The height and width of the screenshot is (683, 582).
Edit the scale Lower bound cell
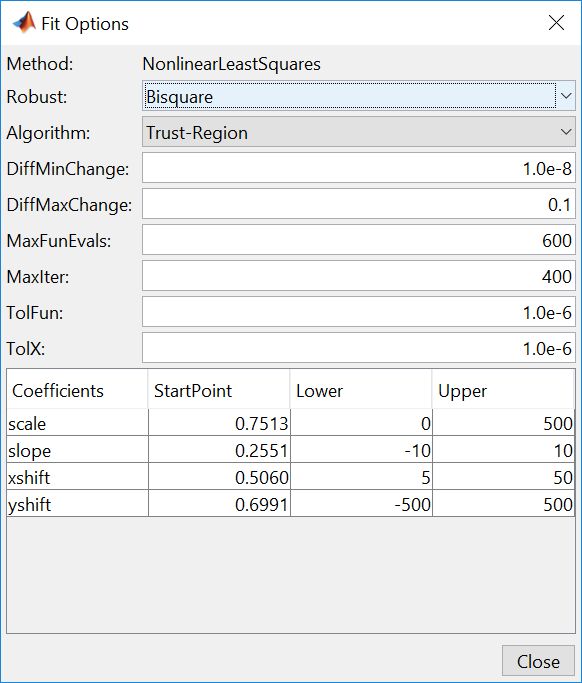click(361, 423)
